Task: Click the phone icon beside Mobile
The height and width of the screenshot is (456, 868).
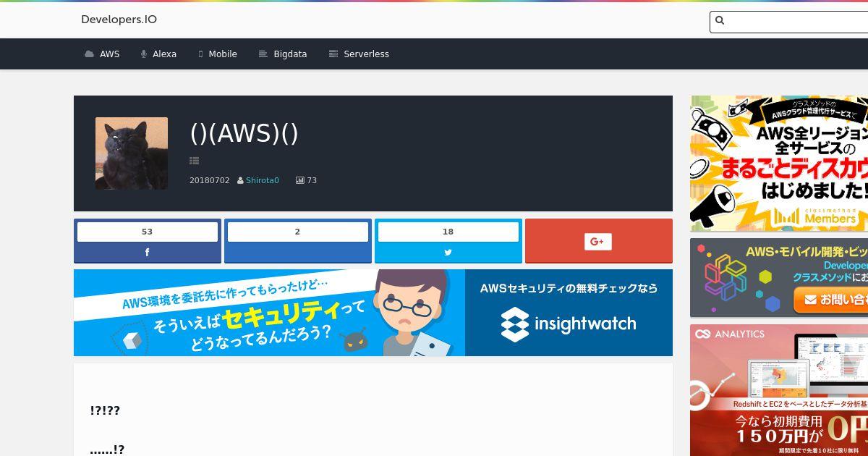Action: (200, 54)
